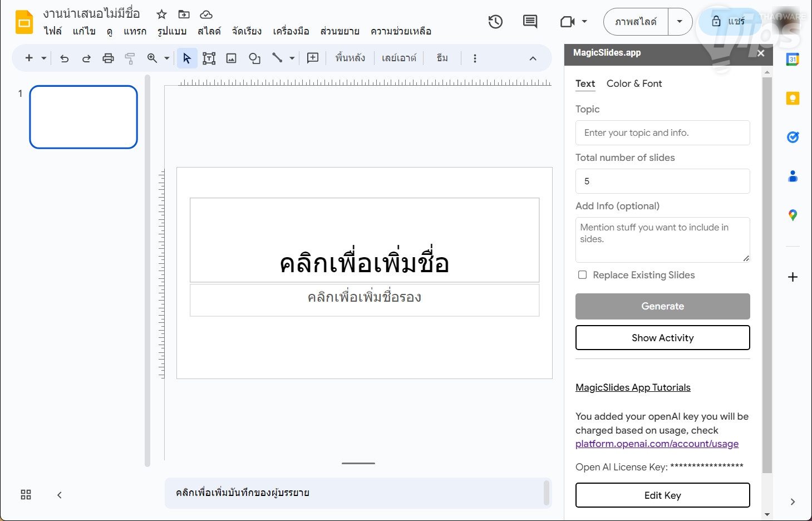Switch to the Color & Font tab
This screenshot has width=812, height=521.
click(x=634, y=83)
